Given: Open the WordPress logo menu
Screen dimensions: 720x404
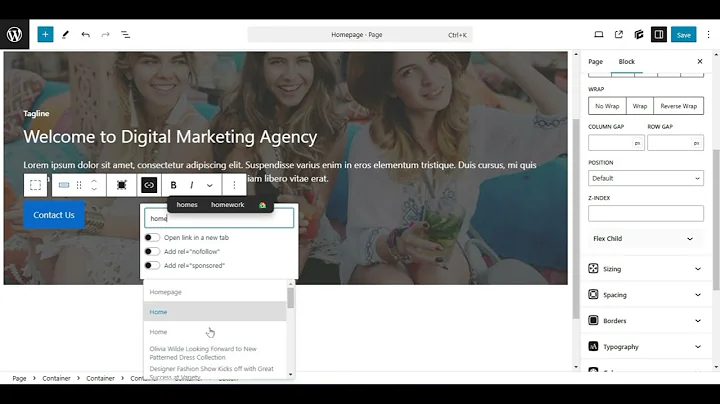Looking at the screenshot, I should click(x=14, y=34).
